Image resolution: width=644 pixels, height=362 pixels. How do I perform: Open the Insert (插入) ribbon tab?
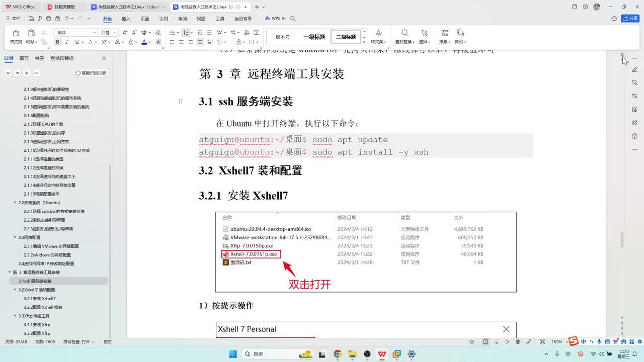click(126, 19)
